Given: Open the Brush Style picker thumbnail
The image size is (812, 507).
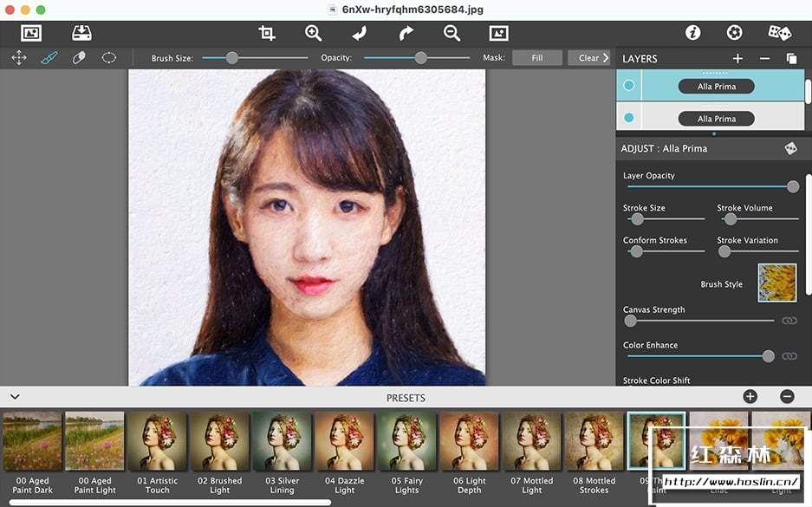Looking at the screenshot, I should click(x=776, y=283).
